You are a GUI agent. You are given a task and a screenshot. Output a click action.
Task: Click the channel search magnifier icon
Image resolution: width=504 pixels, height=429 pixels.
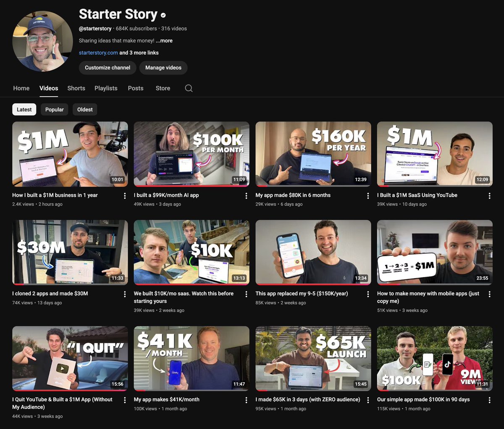pyautogui.click(x=189, y=88)
